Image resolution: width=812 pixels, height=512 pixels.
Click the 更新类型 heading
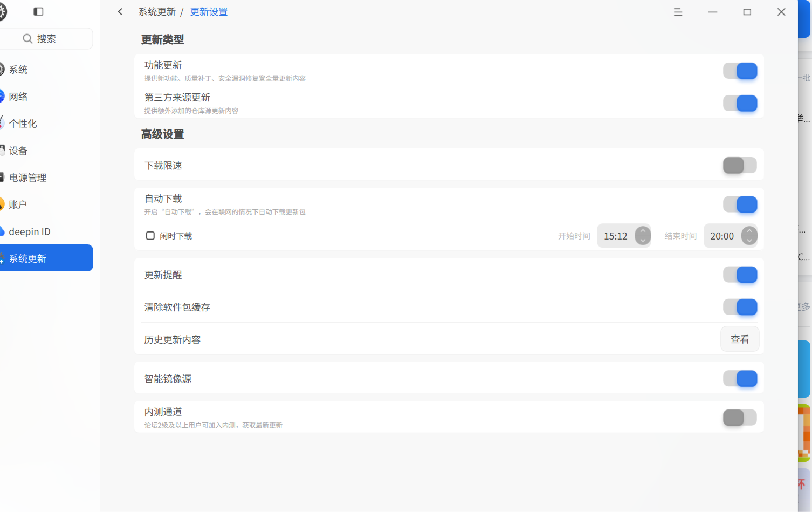pyautogui.click(x=162, y=39)
